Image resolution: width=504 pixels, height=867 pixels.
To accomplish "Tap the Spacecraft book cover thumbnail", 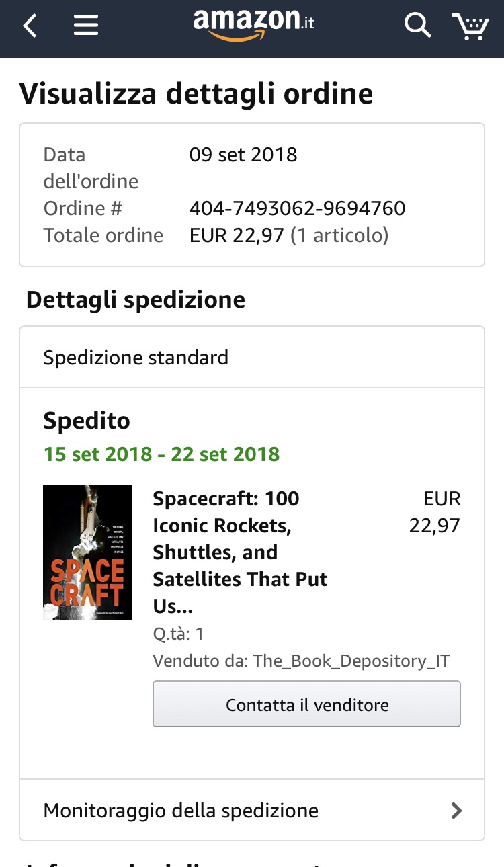I will tap(87, 552).
